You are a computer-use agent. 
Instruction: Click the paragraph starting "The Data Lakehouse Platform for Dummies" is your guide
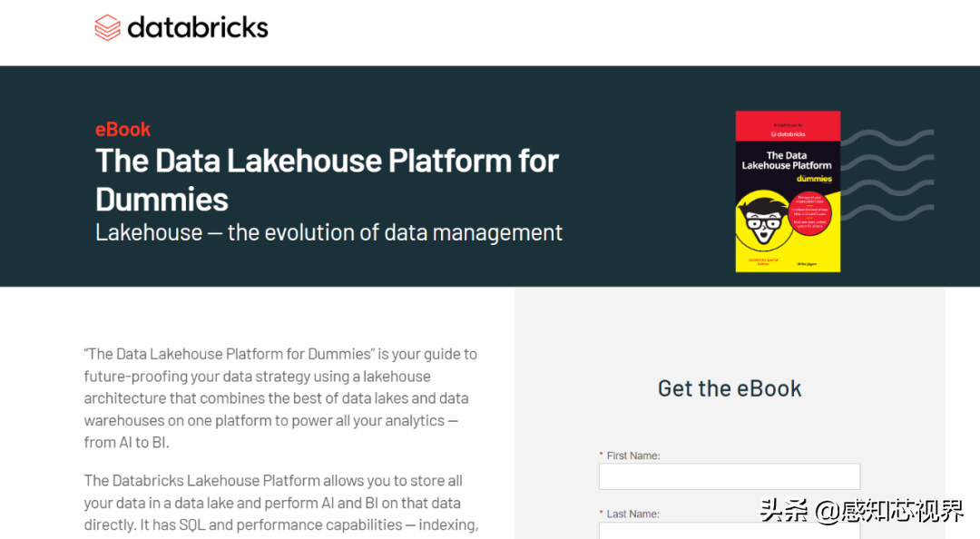(x=280, y=397)
